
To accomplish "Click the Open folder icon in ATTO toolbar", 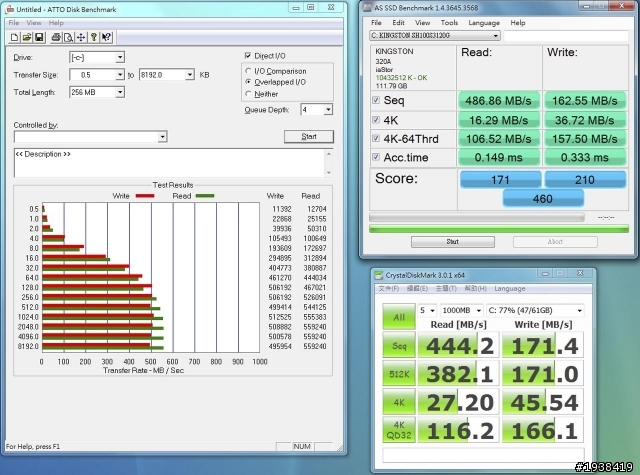I will click(x=27, y=38).
